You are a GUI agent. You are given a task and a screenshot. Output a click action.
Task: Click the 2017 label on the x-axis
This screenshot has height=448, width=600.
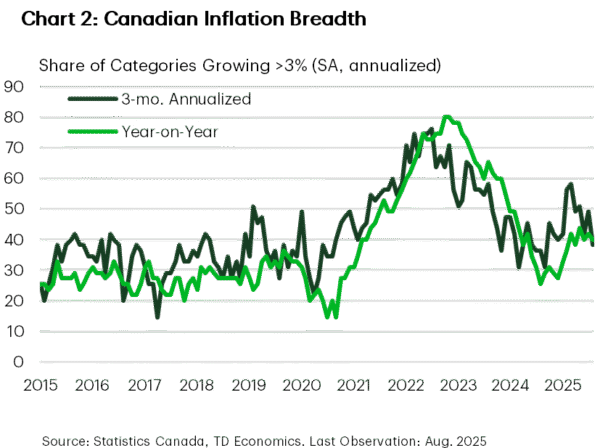point(144,384)
